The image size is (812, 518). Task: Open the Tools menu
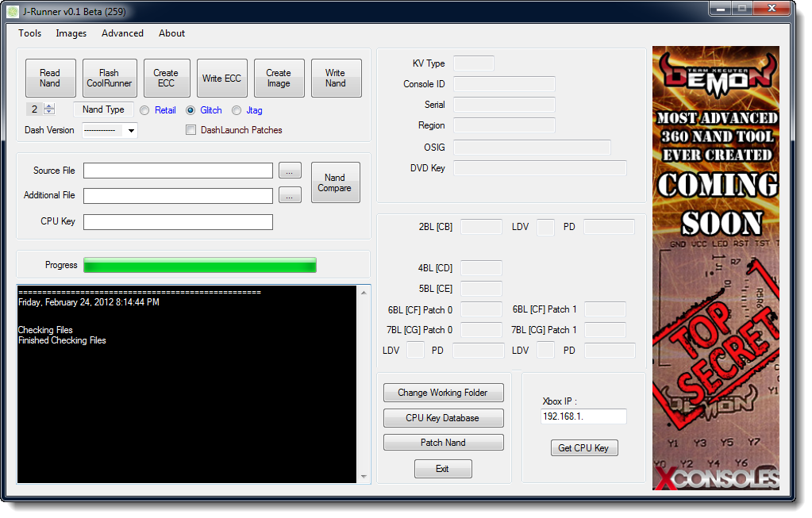pyautogui.click(x=30, y=33)
